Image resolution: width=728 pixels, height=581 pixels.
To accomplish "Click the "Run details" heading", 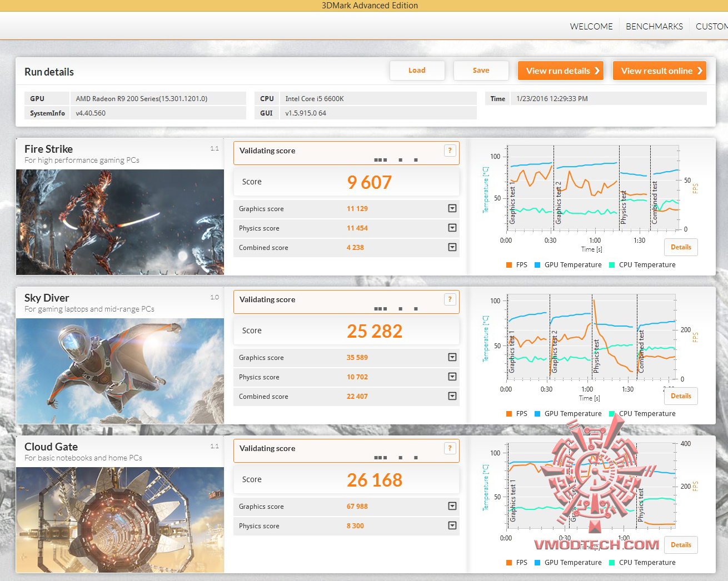I will coord(49,72).
